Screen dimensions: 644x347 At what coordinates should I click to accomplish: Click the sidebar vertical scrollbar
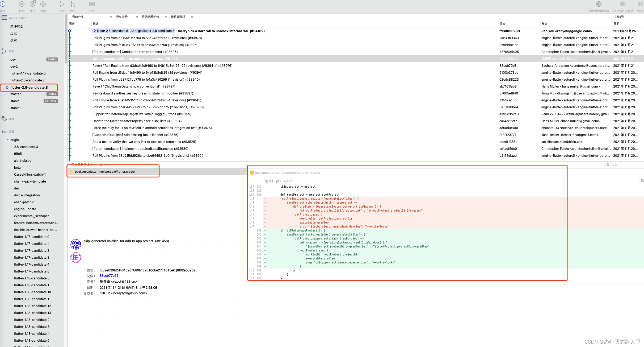click(66, 39)
